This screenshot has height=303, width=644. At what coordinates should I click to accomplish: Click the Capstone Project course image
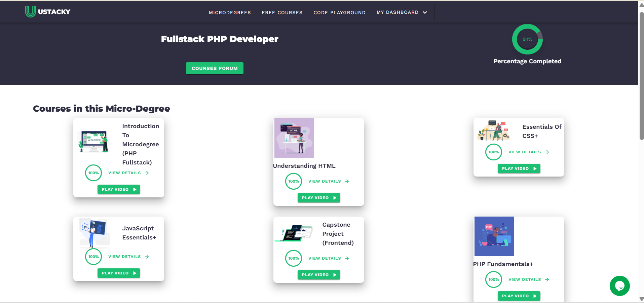(294, 233)
